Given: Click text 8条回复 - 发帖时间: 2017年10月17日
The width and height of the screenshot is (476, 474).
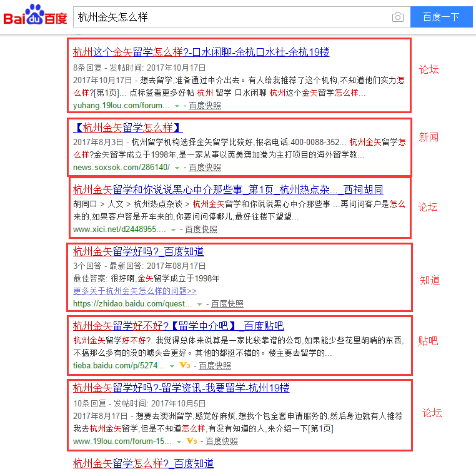Looking at the screenshot, I should coord(139,68).
